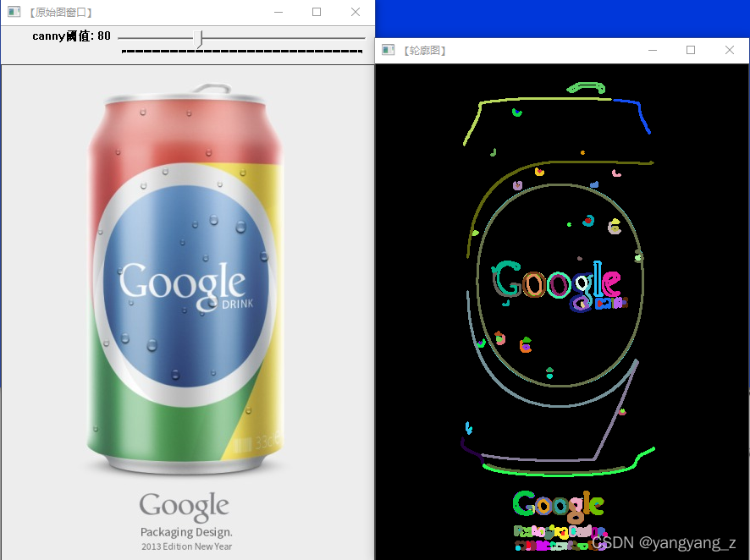Click the 【轮廓图】 window title text

tap(424, 50)
